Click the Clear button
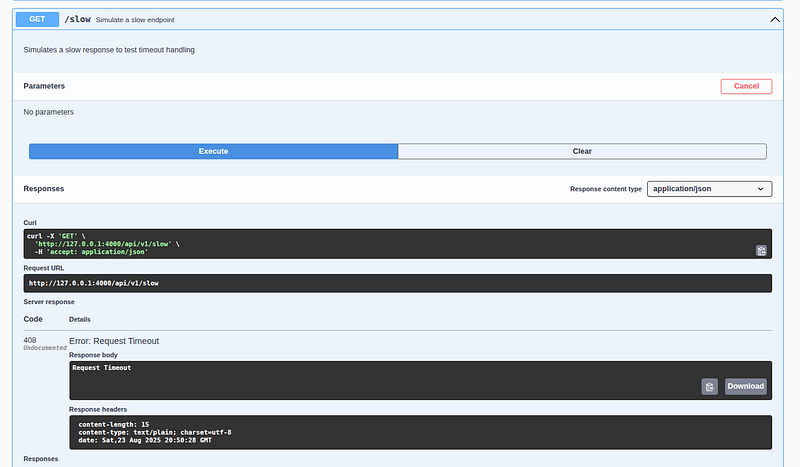Image resolution: width=800 pixels, height=467 pixels. pyautogui.click(x=582, y=151)
